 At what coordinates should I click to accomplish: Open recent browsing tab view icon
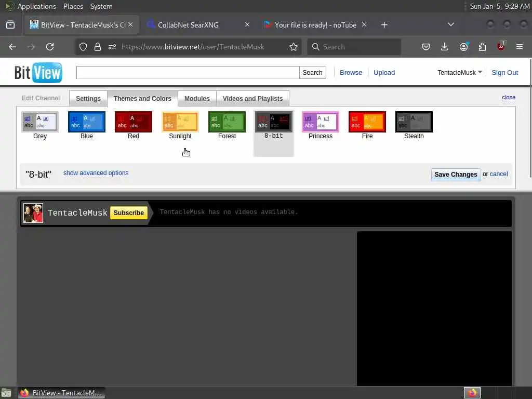coord(10,25)
